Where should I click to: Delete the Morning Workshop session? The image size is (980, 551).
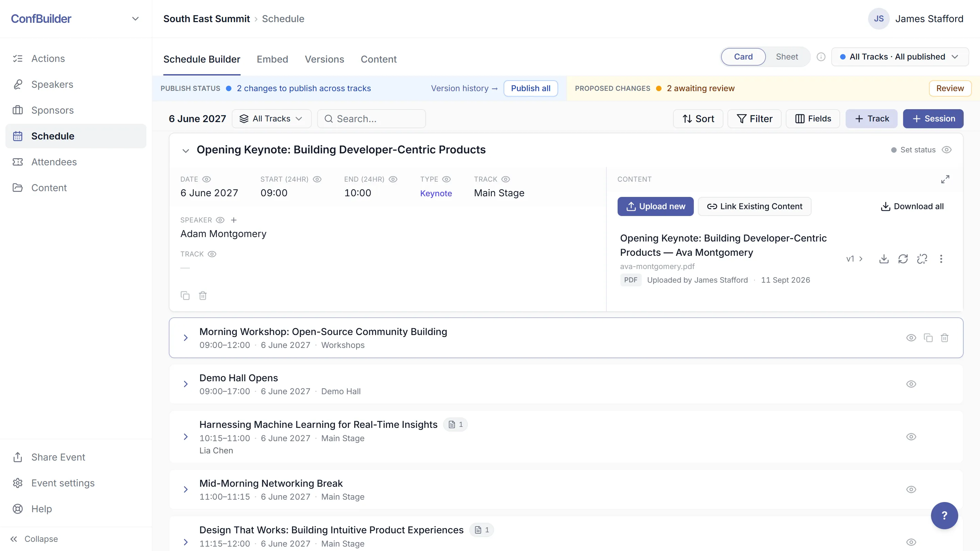pos(945,338)
